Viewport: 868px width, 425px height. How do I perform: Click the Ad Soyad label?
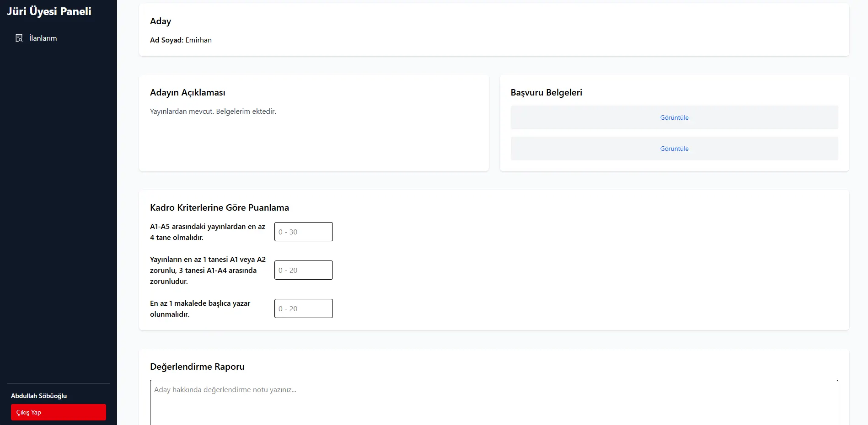click(166, 40)
